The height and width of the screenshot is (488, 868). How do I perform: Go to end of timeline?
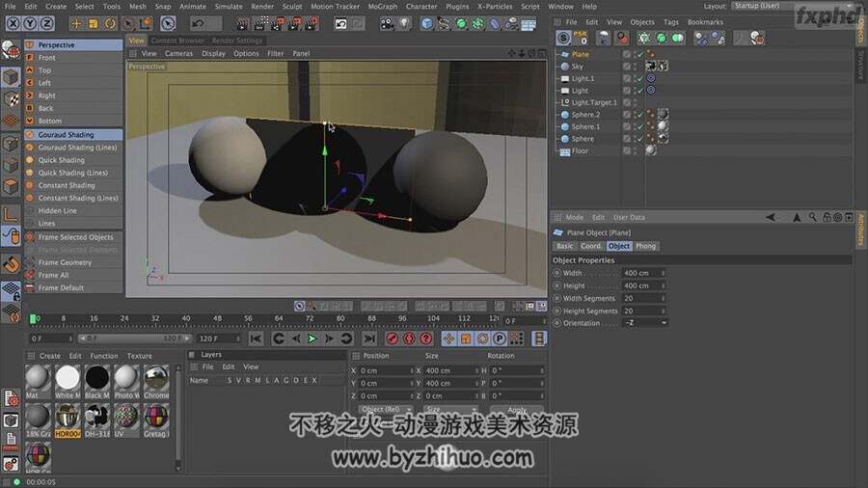369,339
